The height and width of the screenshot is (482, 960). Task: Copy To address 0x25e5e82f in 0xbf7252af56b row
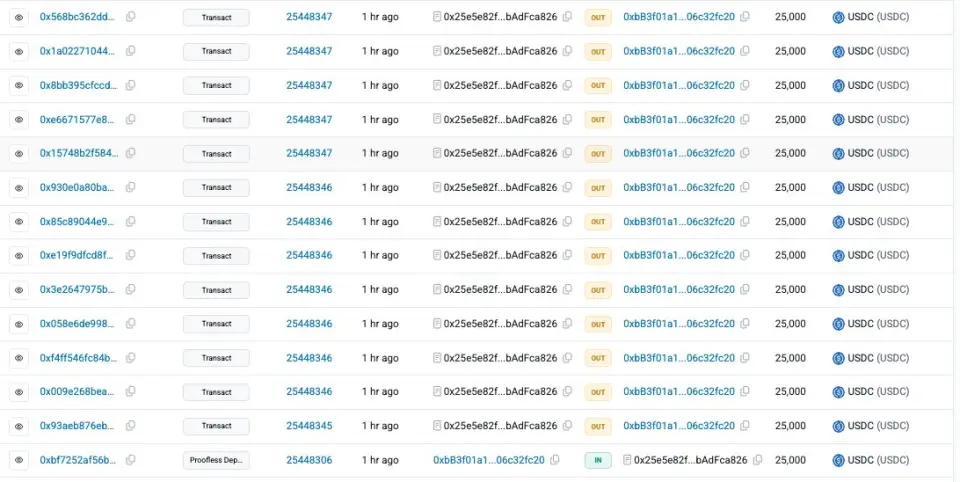coord(758,460)
